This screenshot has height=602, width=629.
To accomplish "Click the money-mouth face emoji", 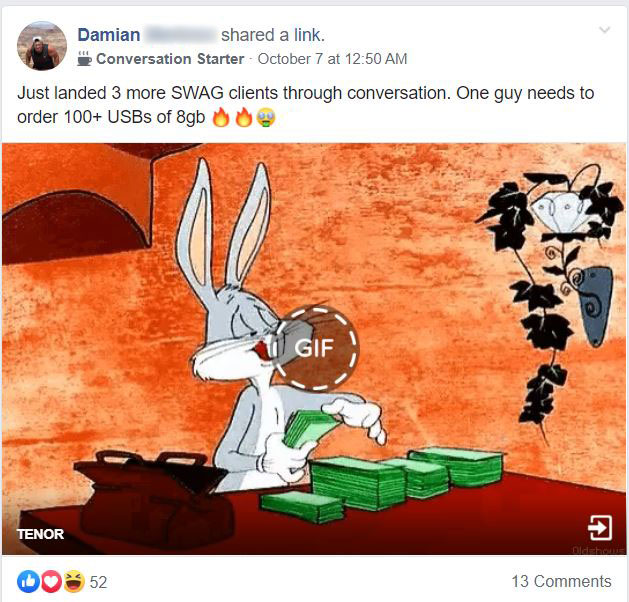I will click(266, 118).
